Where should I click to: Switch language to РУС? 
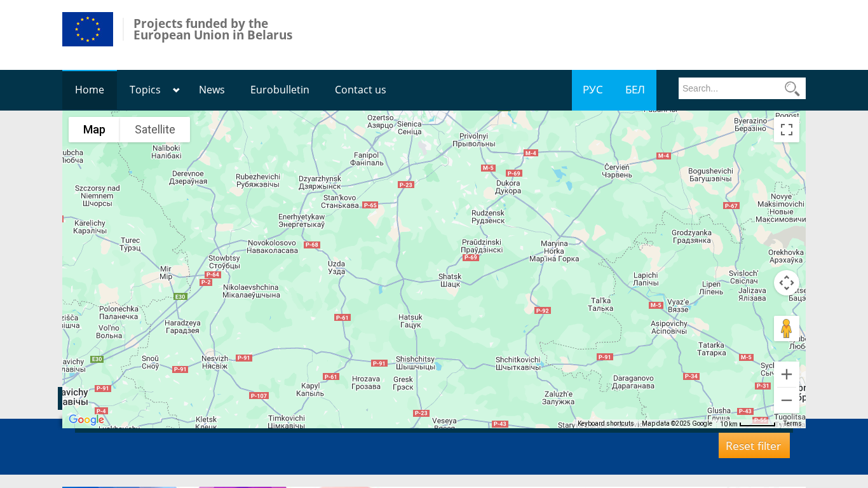click(x=593, y=90)
